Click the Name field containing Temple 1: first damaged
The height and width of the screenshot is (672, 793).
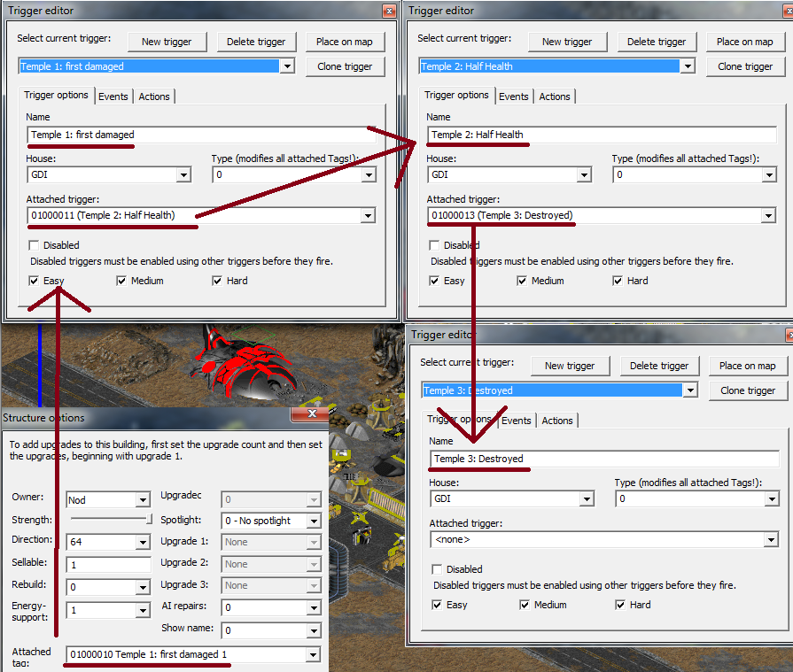[x=201, y=135]
